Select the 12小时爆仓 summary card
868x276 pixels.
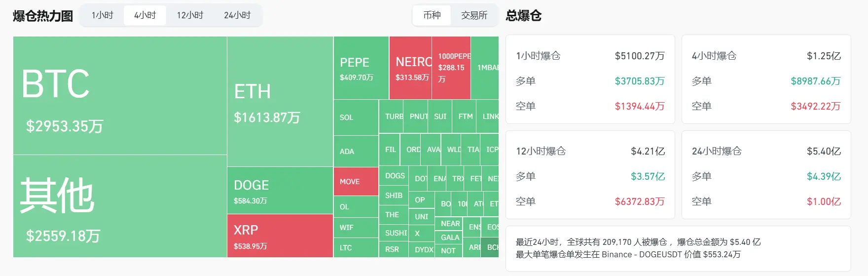click(x=590, y=175)
